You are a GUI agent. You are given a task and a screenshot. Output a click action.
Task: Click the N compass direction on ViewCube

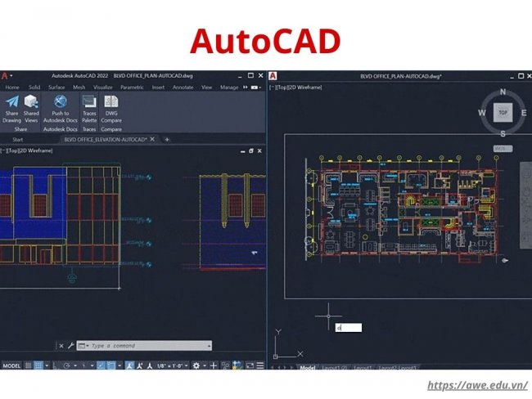point(503,92)
